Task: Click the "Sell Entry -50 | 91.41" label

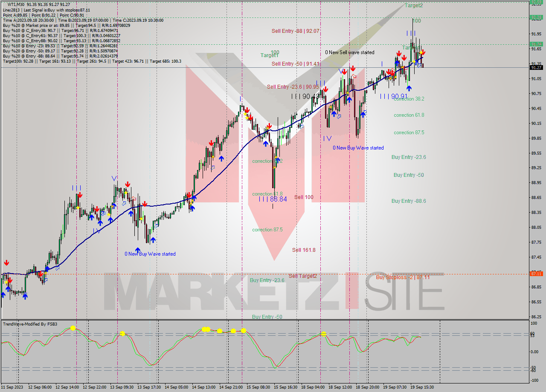Action: click(x=295, y=63)
